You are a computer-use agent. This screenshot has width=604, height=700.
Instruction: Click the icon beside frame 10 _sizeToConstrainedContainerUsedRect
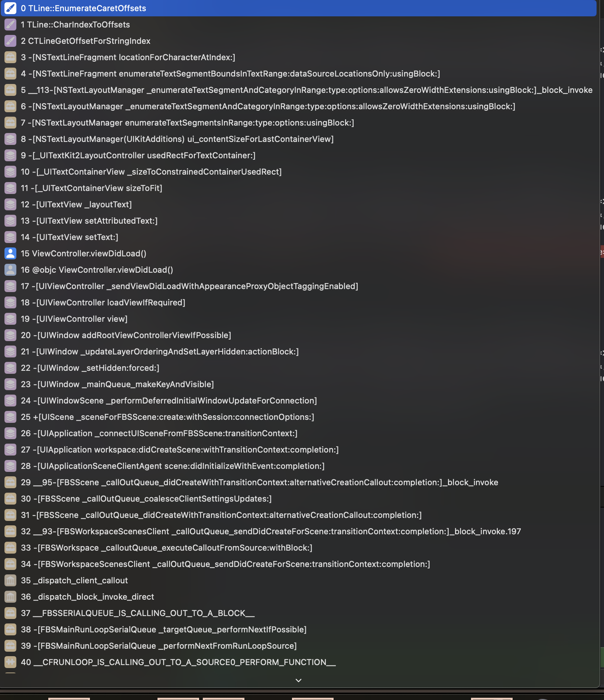pyautogui.click(x=10, y=172)
